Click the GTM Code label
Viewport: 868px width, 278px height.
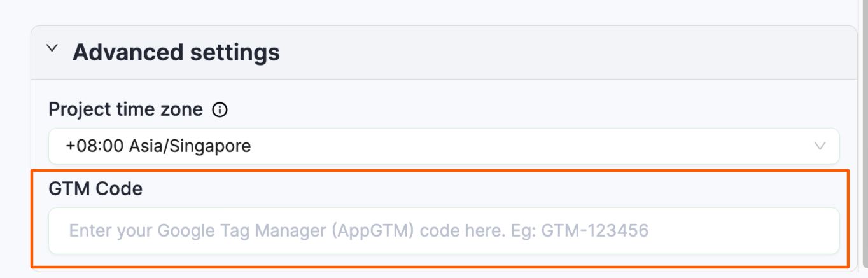click(x=95, y=189)
